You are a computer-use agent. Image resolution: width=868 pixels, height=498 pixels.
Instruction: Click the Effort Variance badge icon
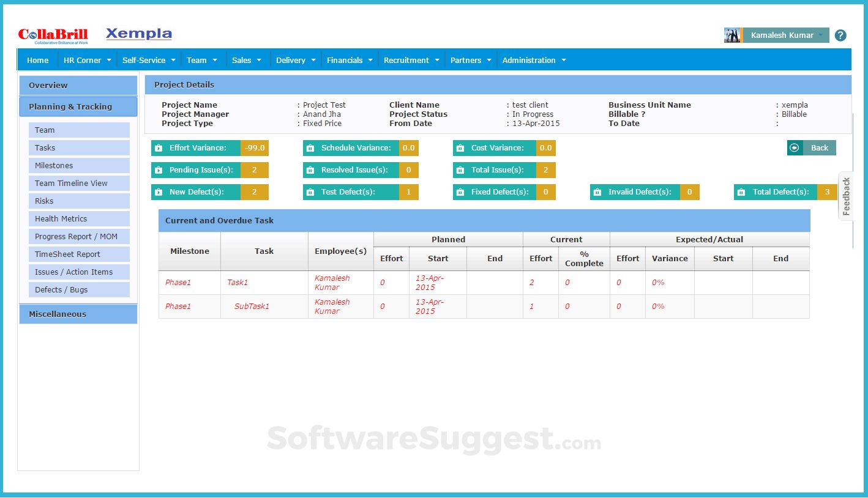pyautogui.click(x=159, y=148)
